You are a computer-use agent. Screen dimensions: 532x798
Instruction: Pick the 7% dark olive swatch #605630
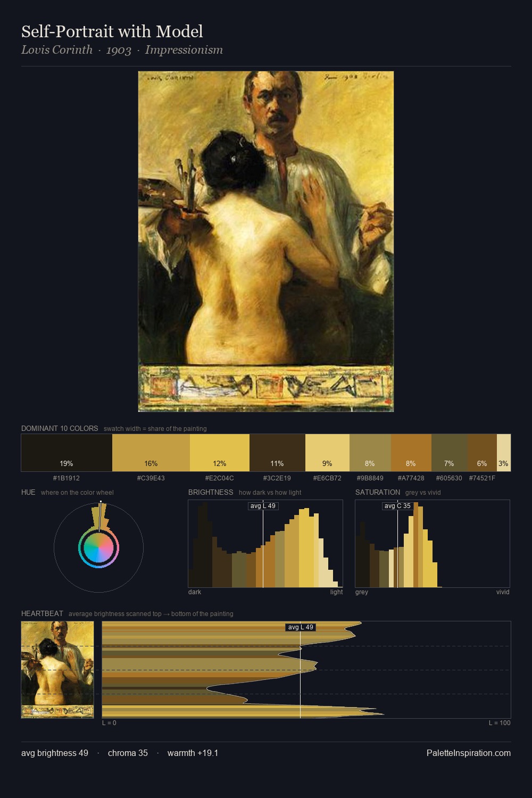click(x=450, y=453)
